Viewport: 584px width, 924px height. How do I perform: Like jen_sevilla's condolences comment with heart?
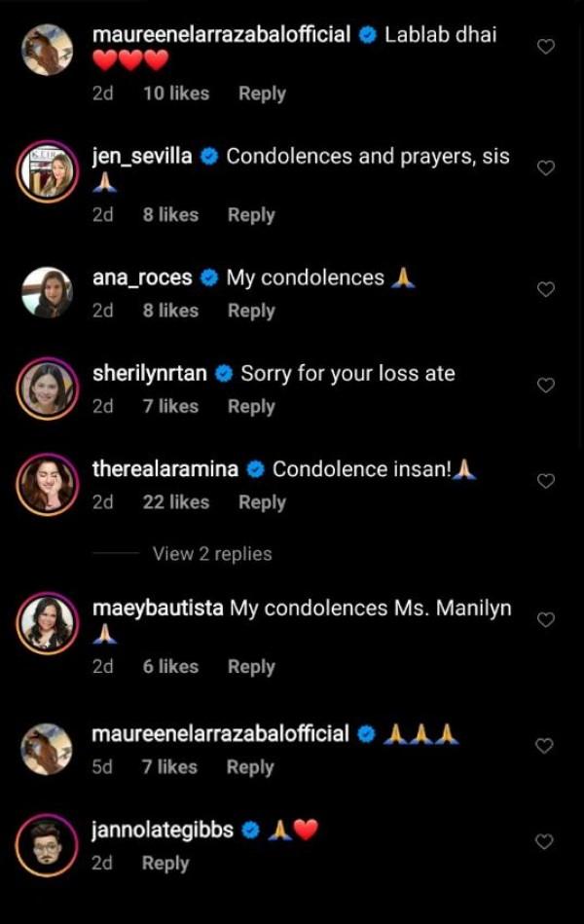pyautogui.click(x=546, y=167)
